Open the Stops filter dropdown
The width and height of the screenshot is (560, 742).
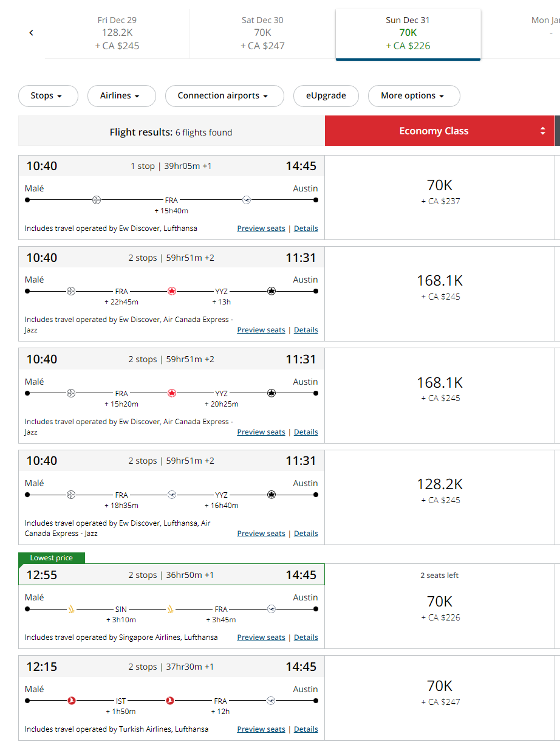tap(48, 96)
